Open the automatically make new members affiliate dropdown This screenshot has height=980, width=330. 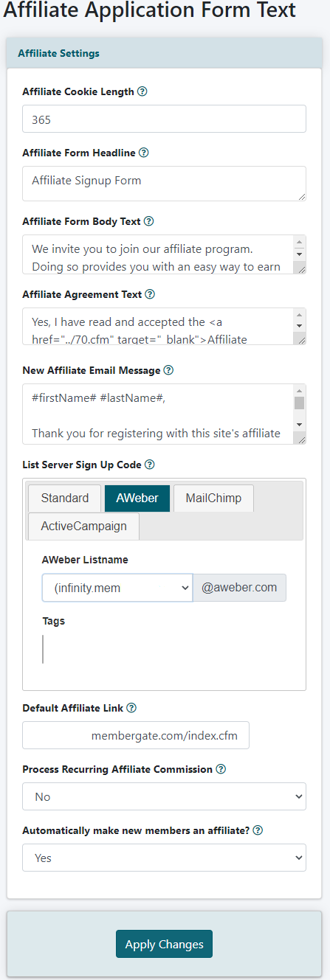pos(164,858)
